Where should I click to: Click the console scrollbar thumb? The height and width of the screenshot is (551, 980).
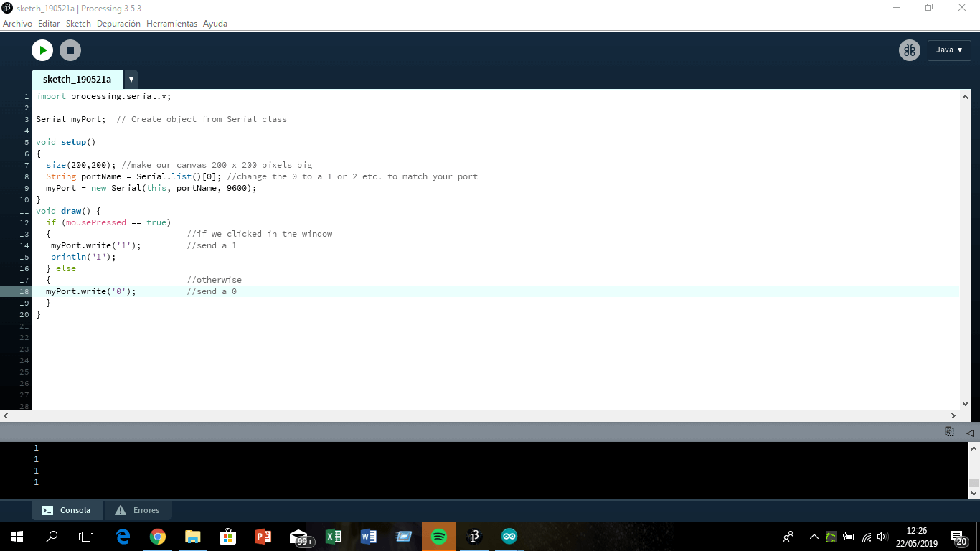click(974, 484)
